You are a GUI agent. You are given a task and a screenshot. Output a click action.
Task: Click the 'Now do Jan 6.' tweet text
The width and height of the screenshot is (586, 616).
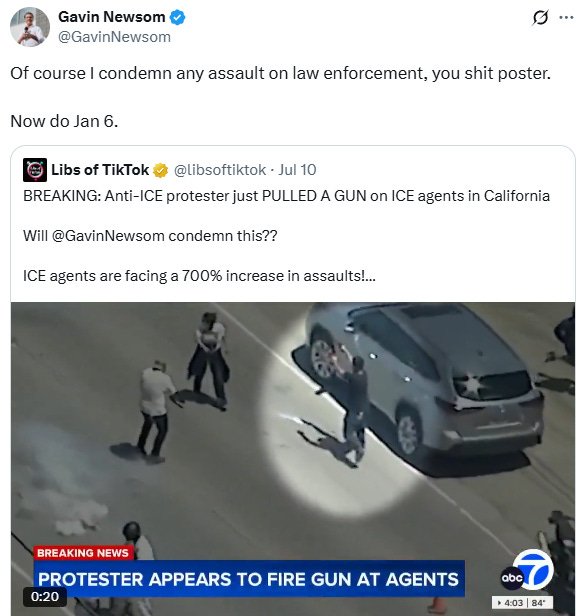tap(64, 121)
